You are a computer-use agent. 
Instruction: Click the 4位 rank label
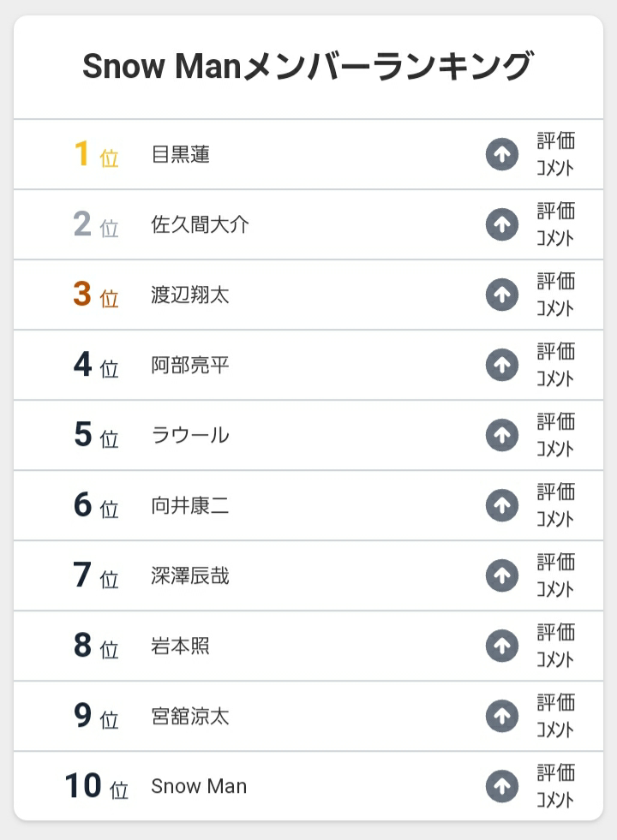[x=96, y=365]
